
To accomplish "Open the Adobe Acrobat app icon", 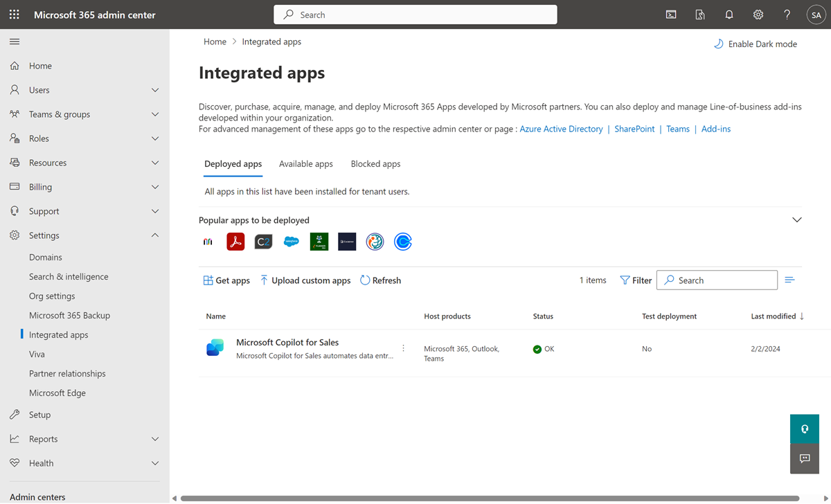I will tap(235, 242).
